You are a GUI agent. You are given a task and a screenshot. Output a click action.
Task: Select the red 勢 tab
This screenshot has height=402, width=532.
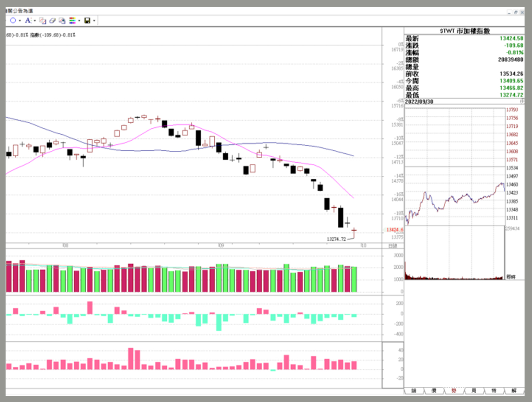click(x=454, y=390)
